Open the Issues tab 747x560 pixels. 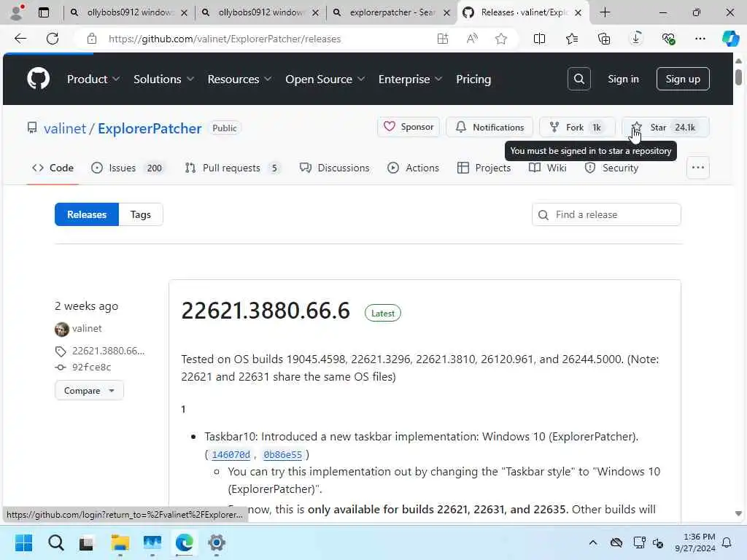tap(128, 168)
